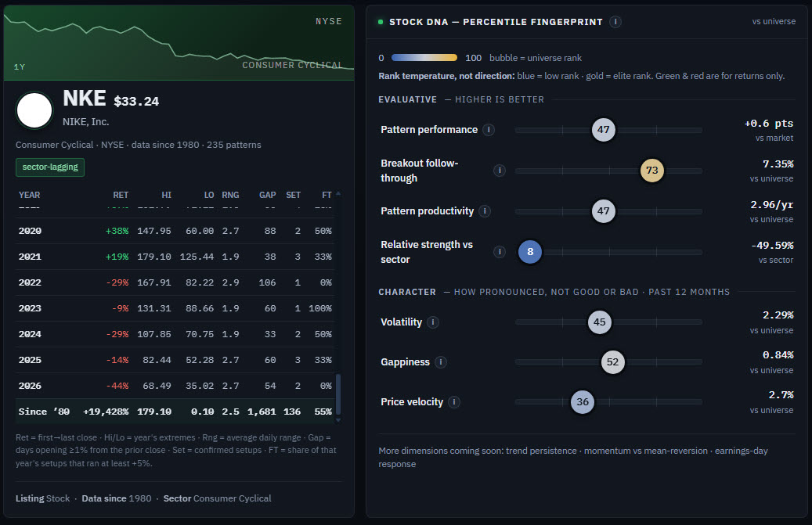Open info icon for Relative strength vs sector

point(500,252)
